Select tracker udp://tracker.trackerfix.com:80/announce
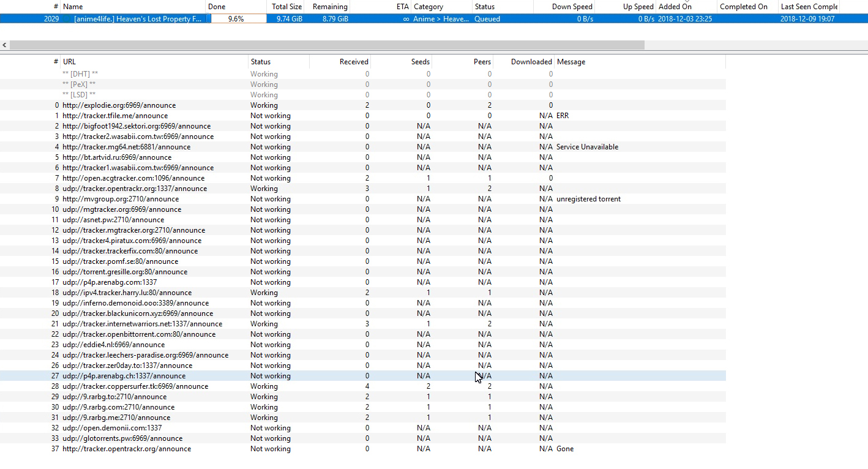Viewport: 868px width, 469px height. click(363, 251)
